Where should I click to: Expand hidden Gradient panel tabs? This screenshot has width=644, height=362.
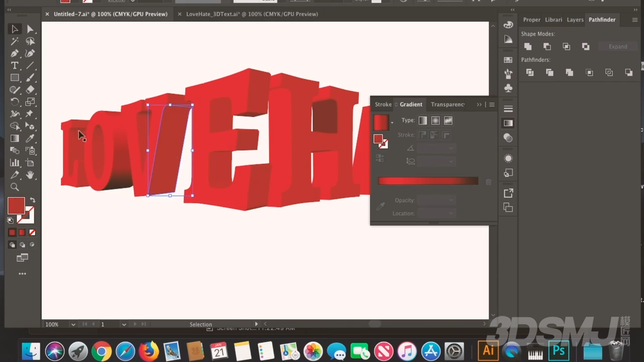click(479, 105)
